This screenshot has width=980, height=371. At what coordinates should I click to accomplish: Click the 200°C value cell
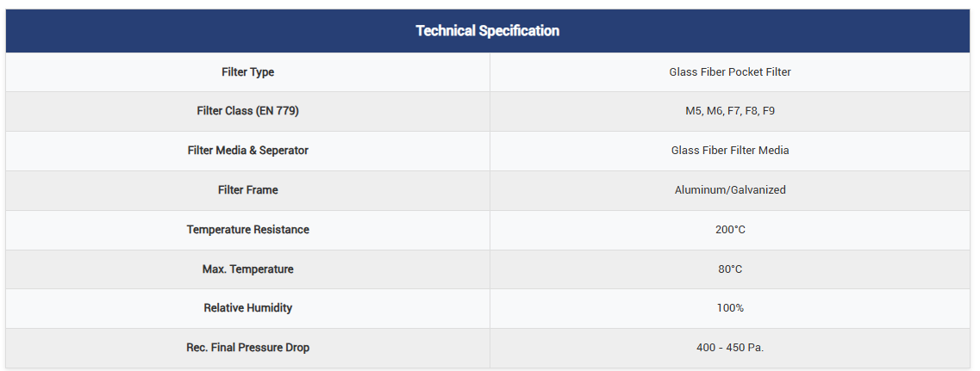[730, 230]
